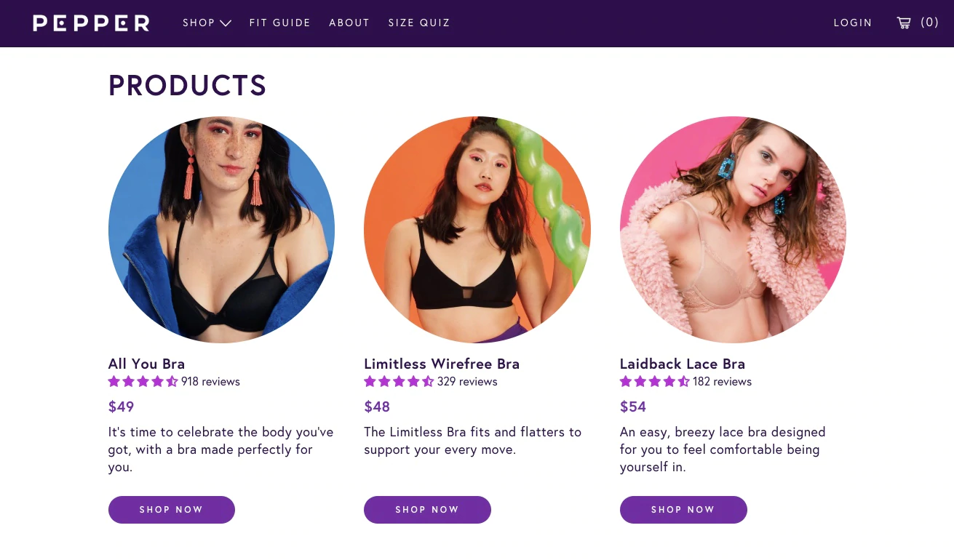954x560 pixels.
Task: Click the Laidback Lace Bra title
Action: tap(683, 364)
